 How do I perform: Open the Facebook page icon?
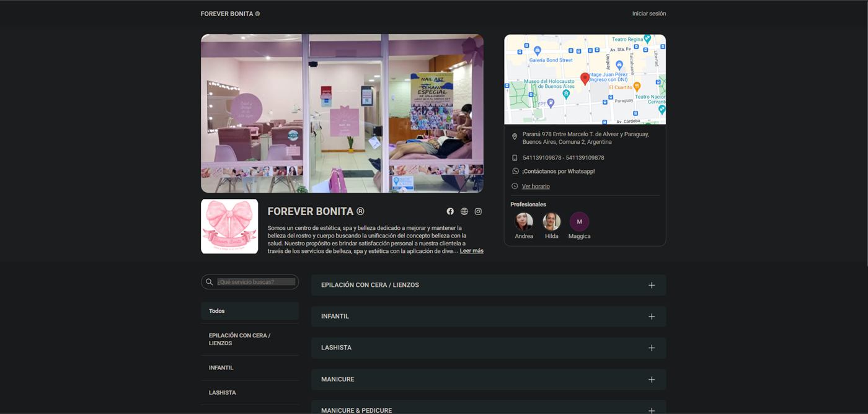pos(450,211)
